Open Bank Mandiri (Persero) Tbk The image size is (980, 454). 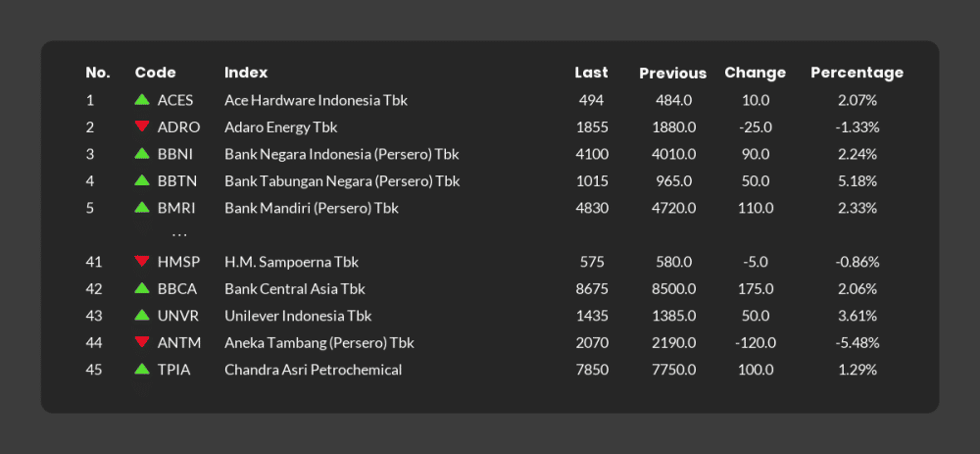coord(312,208)
